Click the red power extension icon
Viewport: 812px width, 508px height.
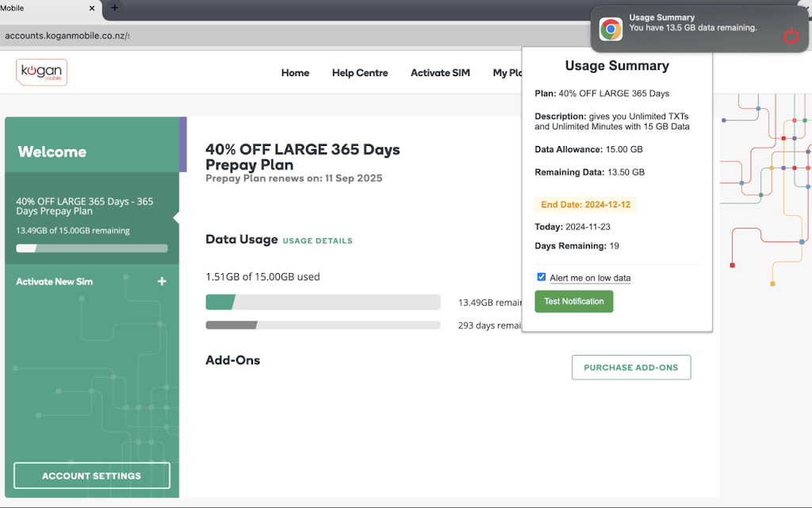click(x=791, y=35)
